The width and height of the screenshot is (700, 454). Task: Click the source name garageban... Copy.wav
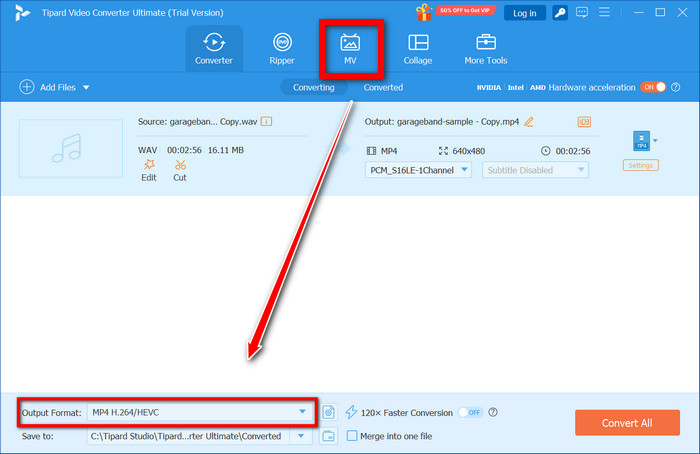pyautogui.click(x=213, y=121)
